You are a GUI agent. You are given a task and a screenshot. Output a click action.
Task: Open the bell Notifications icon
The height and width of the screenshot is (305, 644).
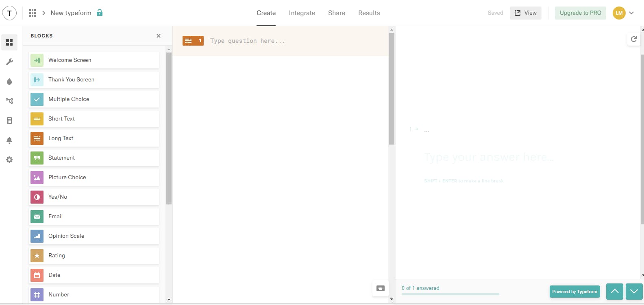(9, 140)
